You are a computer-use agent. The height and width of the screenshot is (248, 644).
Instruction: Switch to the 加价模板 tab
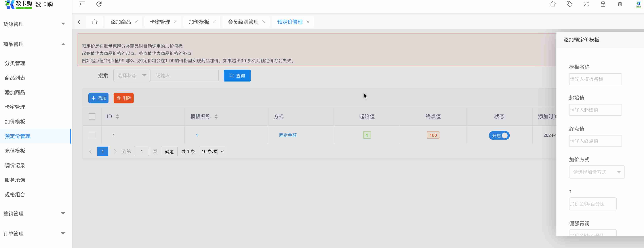pos(199,22)
